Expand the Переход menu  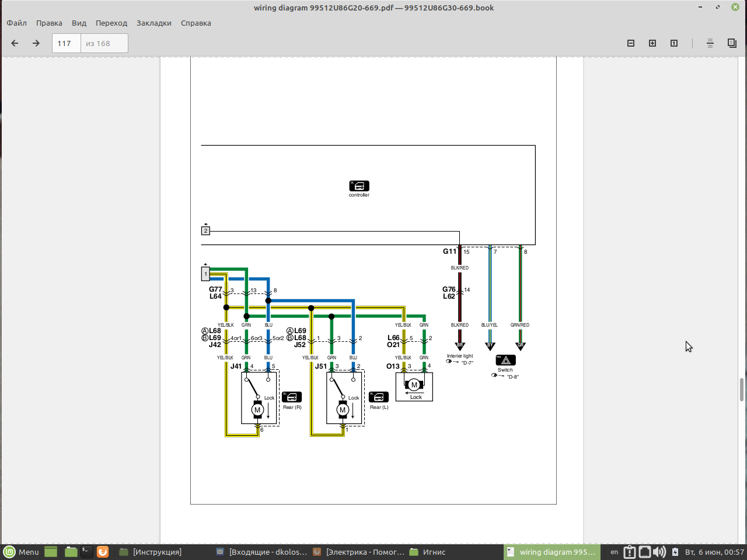[x=111, y=23]
